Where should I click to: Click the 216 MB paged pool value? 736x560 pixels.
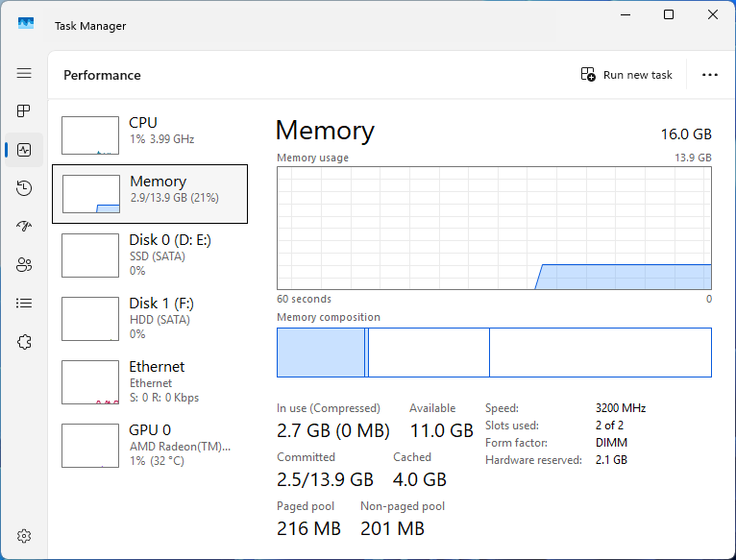click(308, 528)
